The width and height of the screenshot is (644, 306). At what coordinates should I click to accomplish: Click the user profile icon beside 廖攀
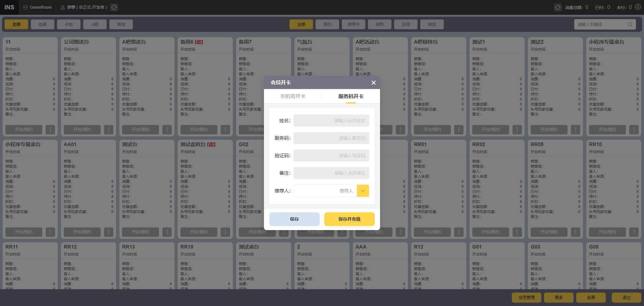pos(63,7)
